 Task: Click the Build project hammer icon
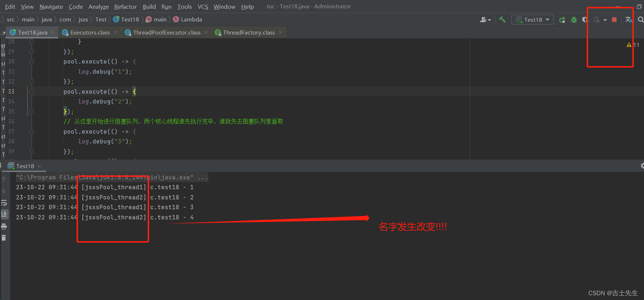click(x=502, y=20)
